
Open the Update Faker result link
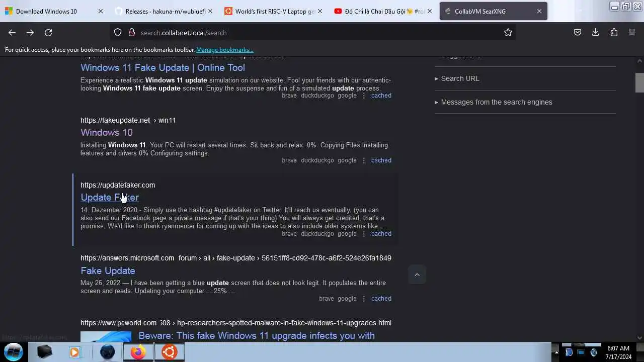click(x=110, y=197)
